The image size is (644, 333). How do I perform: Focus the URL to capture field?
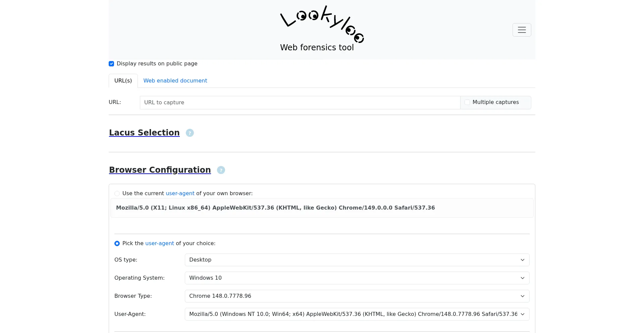pyautogui.click(x=300, y=103)
